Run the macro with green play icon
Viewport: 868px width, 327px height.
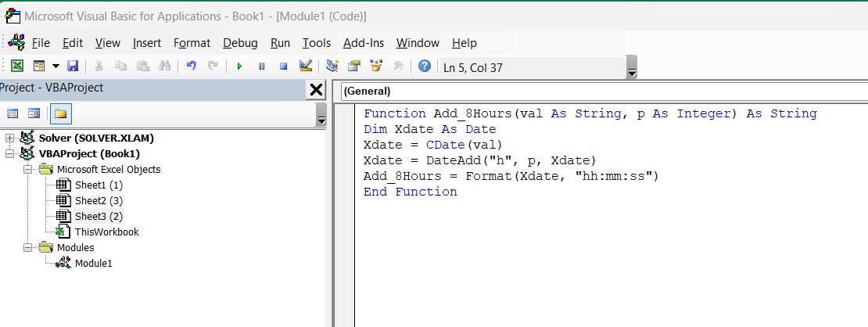(240, 66)
